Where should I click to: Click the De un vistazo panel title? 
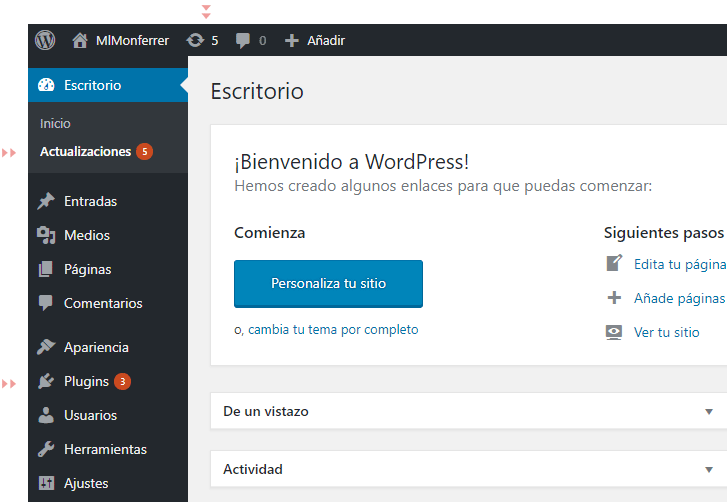(x=266, y=412)
